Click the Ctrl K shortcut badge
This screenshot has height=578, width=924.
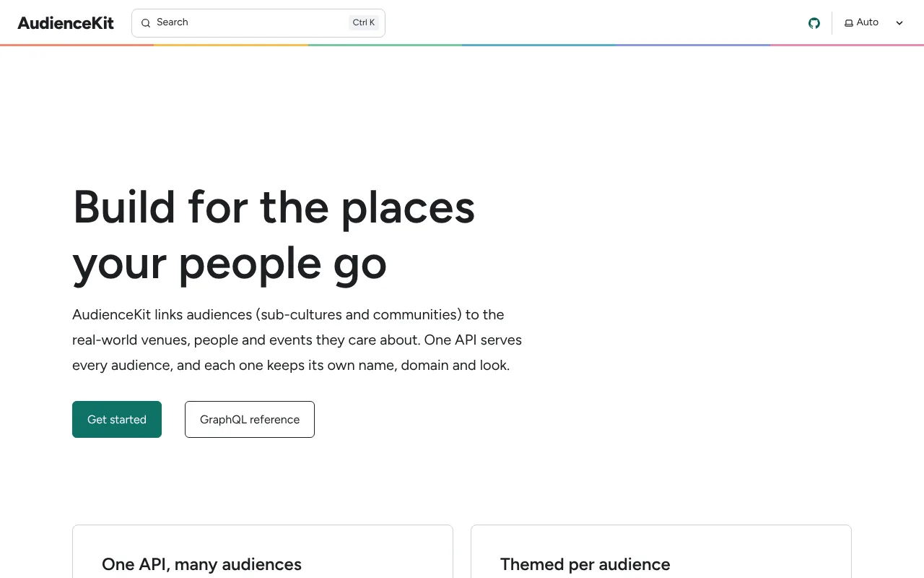pyautogui.click(x=364, y=23)
